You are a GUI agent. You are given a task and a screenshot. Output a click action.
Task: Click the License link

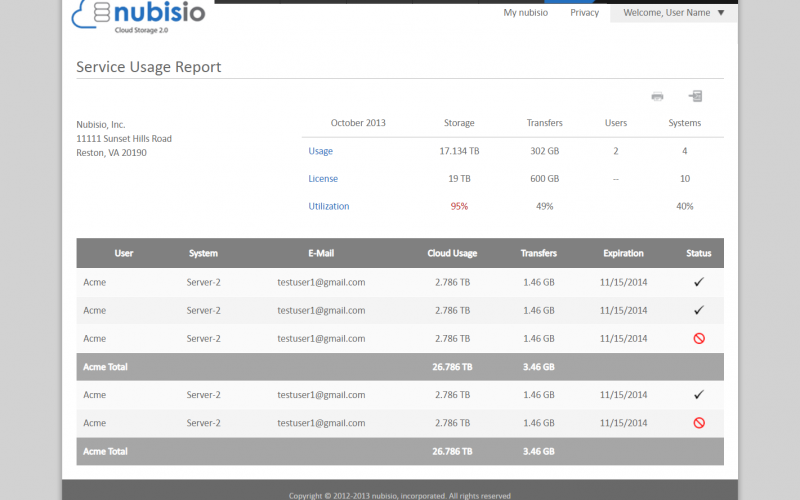323,179
